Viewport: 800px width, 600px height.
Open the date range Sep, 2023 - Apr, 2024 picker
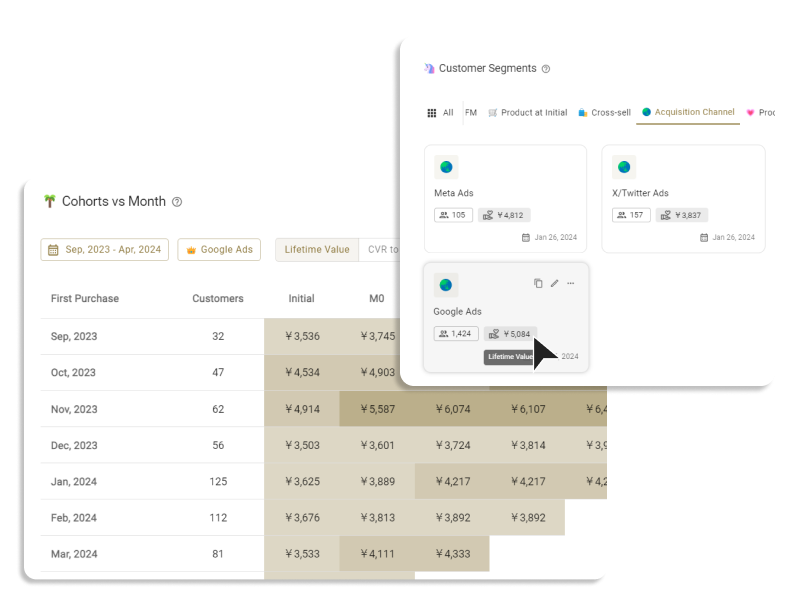click(105, 249)
